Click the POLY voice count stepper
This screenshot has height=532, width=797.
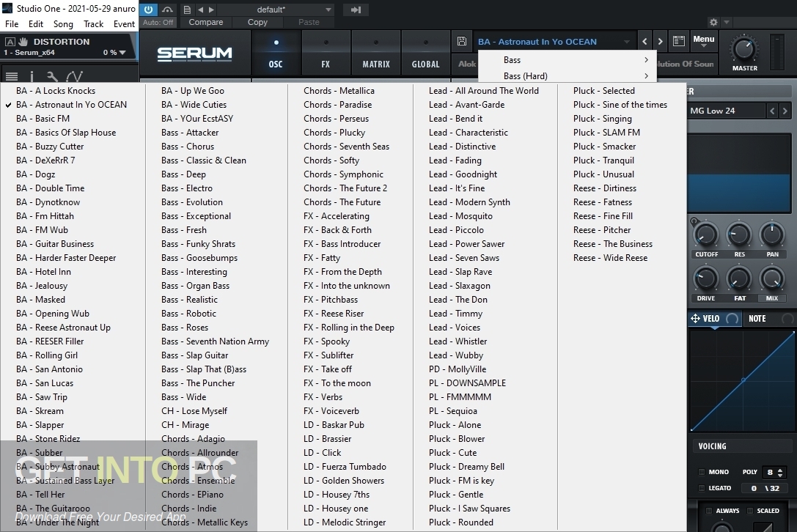[780, 473]
